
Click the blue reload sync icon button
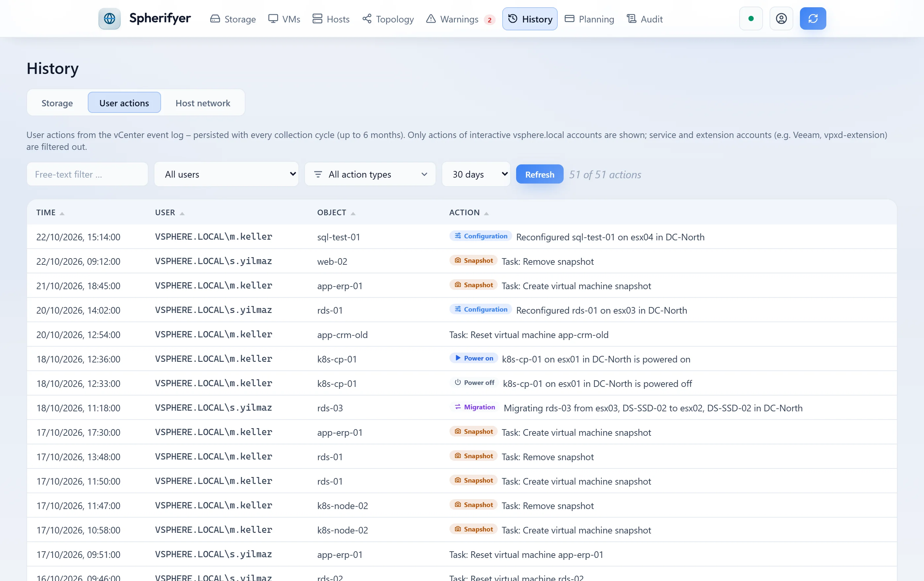point(813,18)
